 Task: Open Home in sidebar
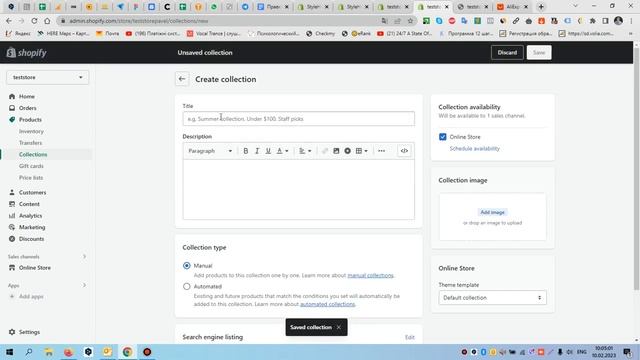27,97
